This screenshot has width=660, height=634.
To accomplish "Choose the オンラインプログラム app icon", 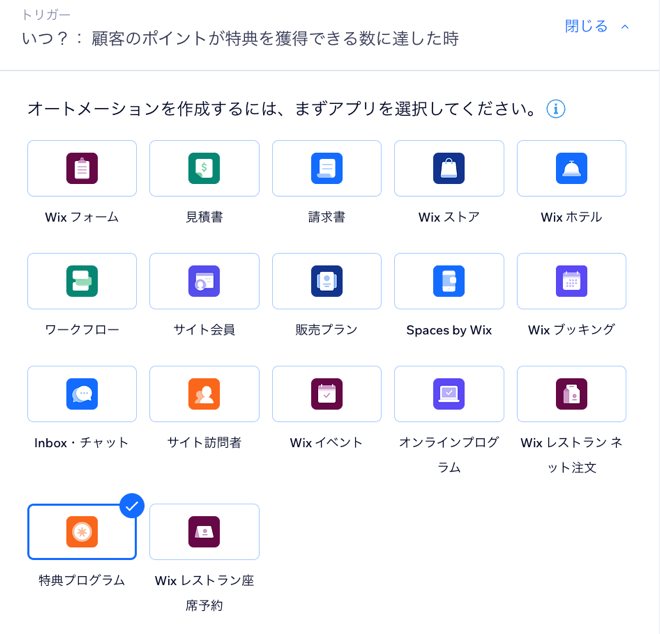I will pyautogui.click(x=449, y=394).
